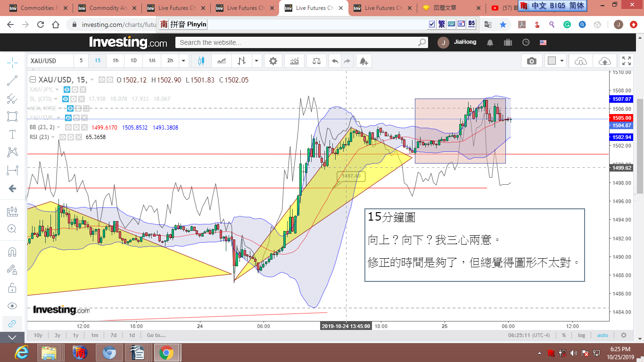Select the text annotation tool
This screenshot has width=644, height=362.
(x=12, y=134)
